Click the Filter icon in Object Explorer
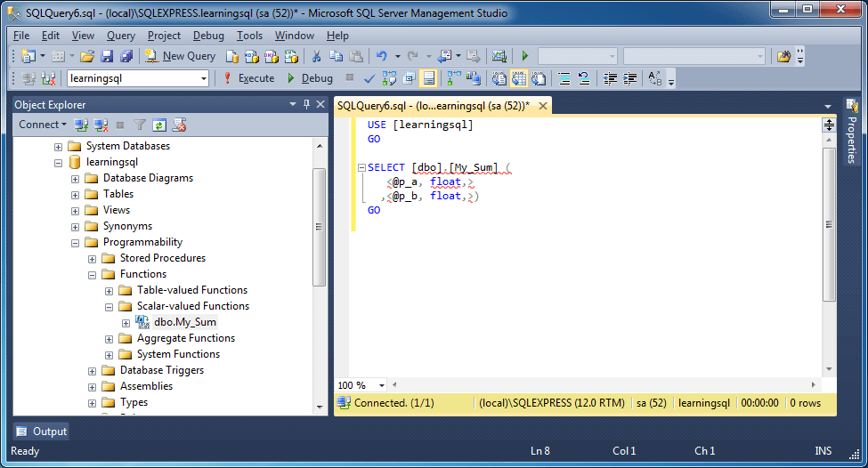Screen dimensions: 868x468 coord(140,125)
